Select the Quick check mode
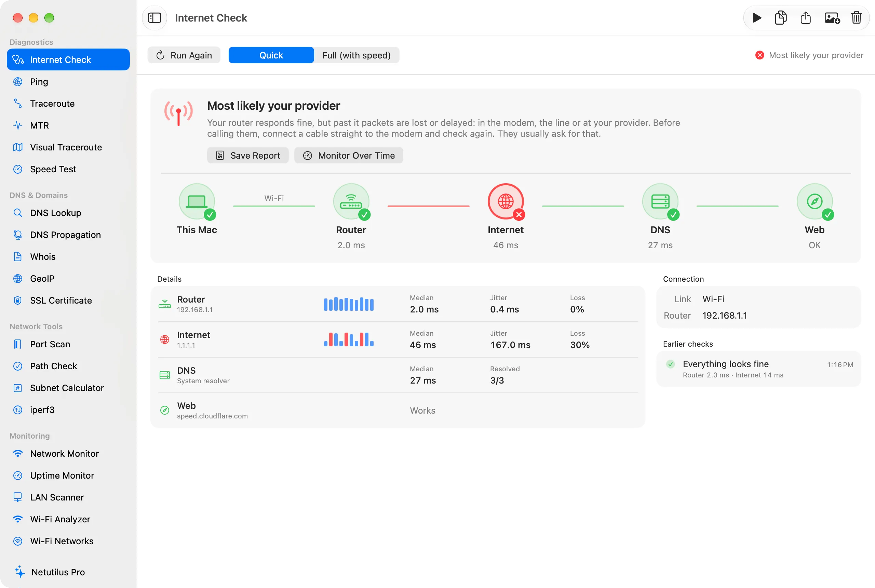The width and height of the screenshot is (875, 588). pos(271,55)
